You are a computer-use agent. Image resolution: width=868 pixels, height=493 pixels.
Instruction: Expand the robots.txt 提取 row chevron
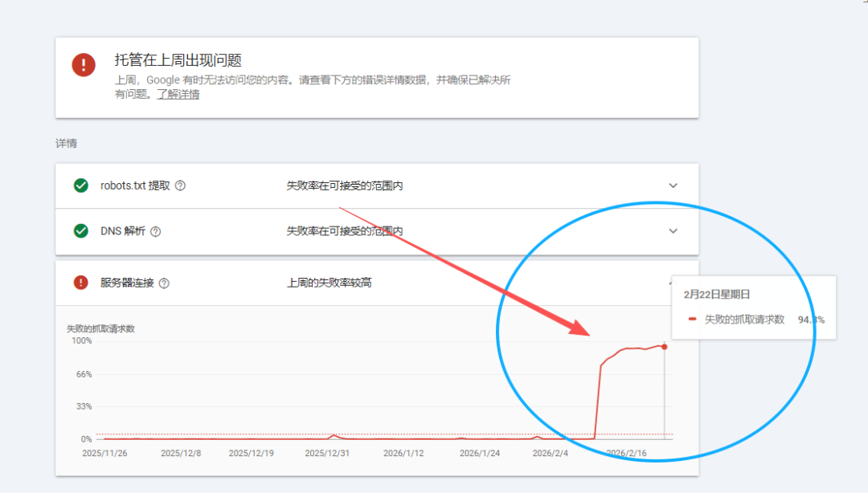[x=673, y=185]
